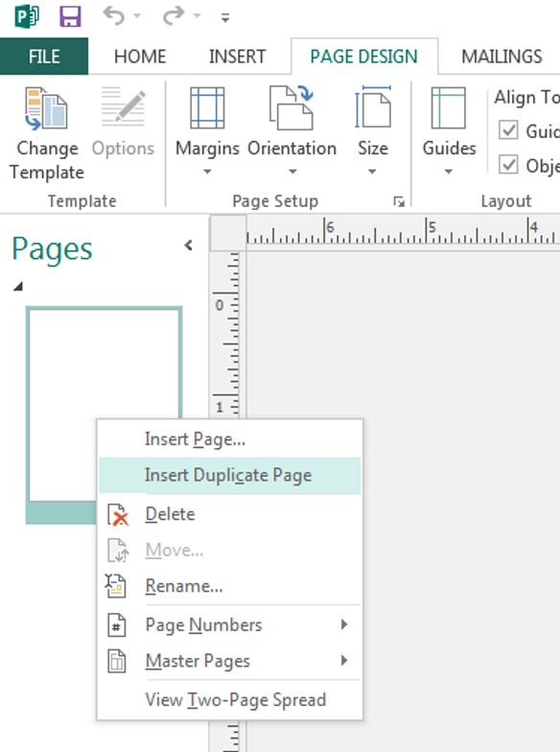Open the Guides tool
This screenshot has height=752, width=560.
[x=449, y=130]
